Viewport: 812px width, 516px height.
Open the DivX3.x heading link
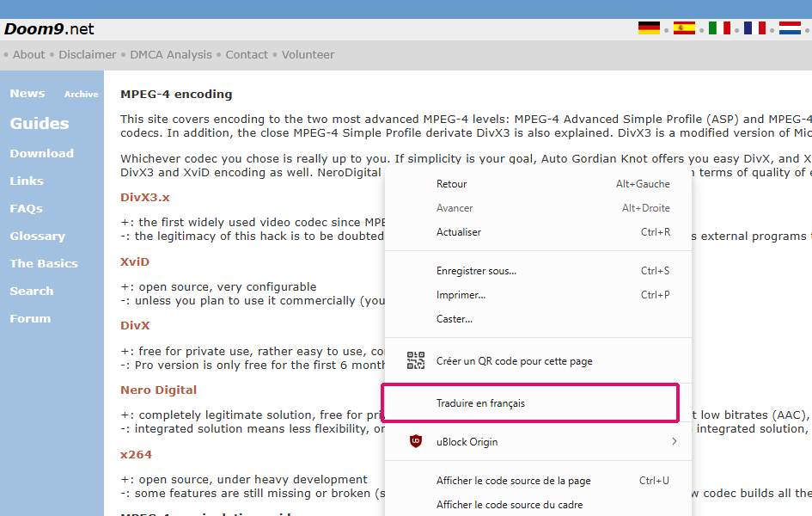(145, 198)
